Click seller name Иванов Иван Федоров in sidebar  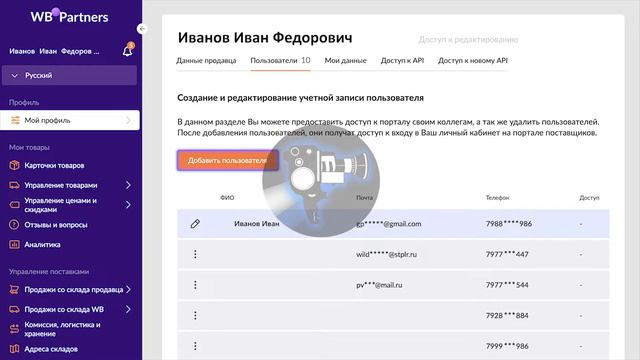click(x=54, y=51)
